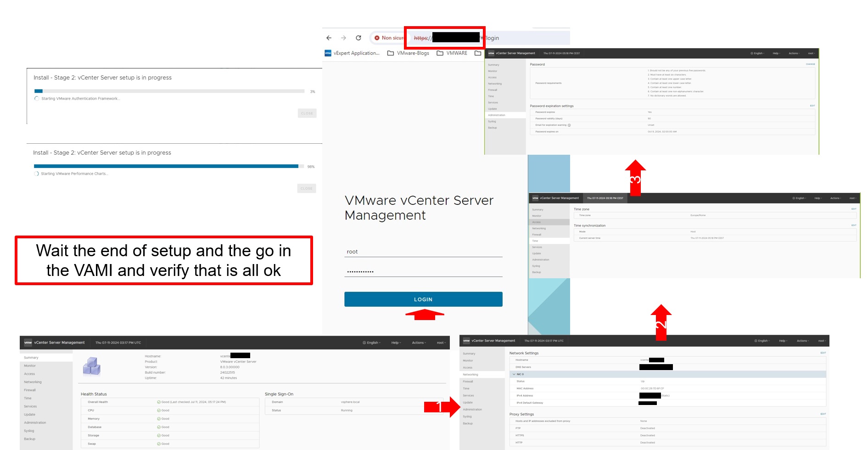Image resolution: width=868 pixels, height=450 pixels.
Task: Click the install progress bar at 3%
Action: (x=169, y=91)
